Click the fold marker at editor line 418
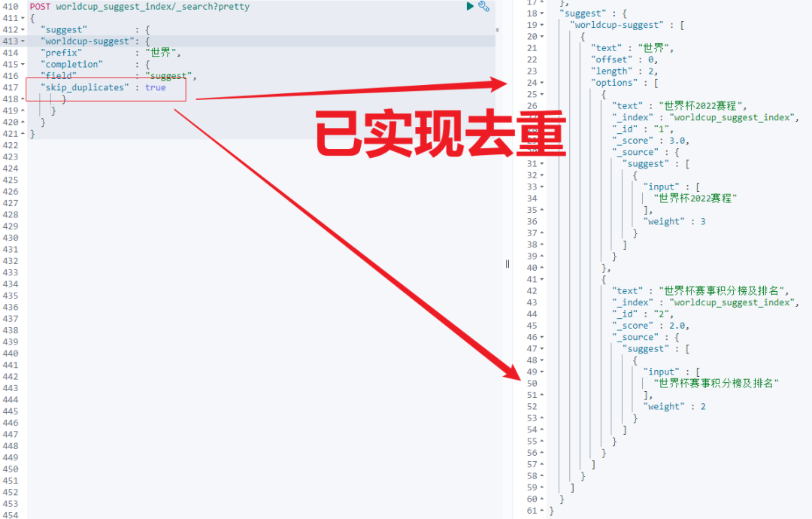812x519 pixels. point(23,99)
